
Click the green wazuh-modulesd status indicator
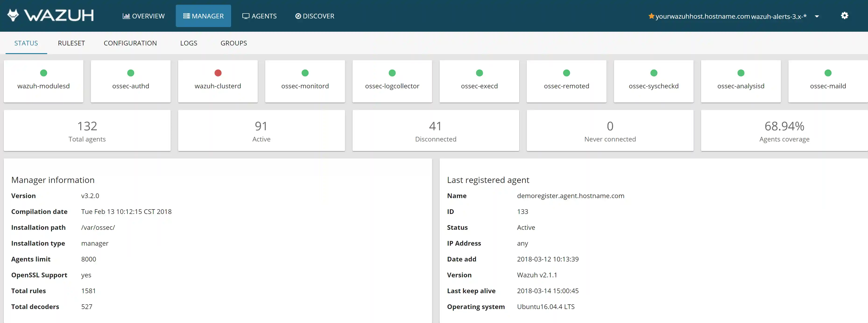tap(43, 73)
